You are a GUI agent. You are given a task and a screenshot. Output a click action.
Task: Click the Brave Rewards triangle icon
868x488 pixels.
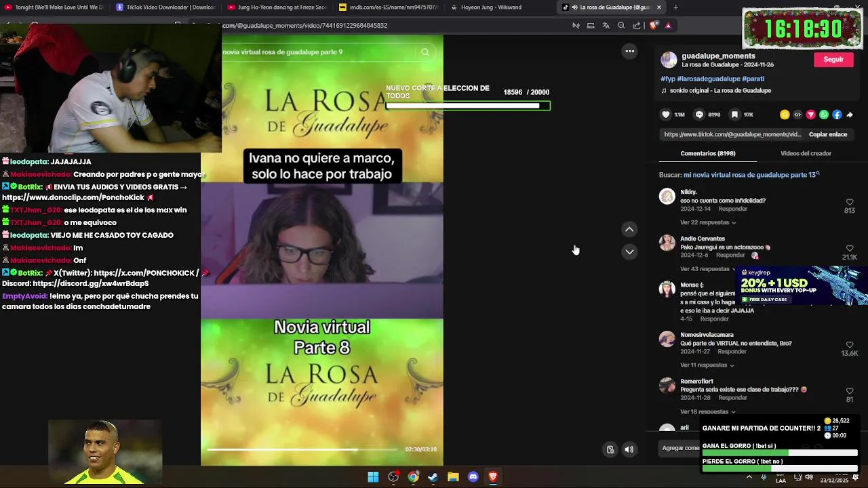[668, 26]
